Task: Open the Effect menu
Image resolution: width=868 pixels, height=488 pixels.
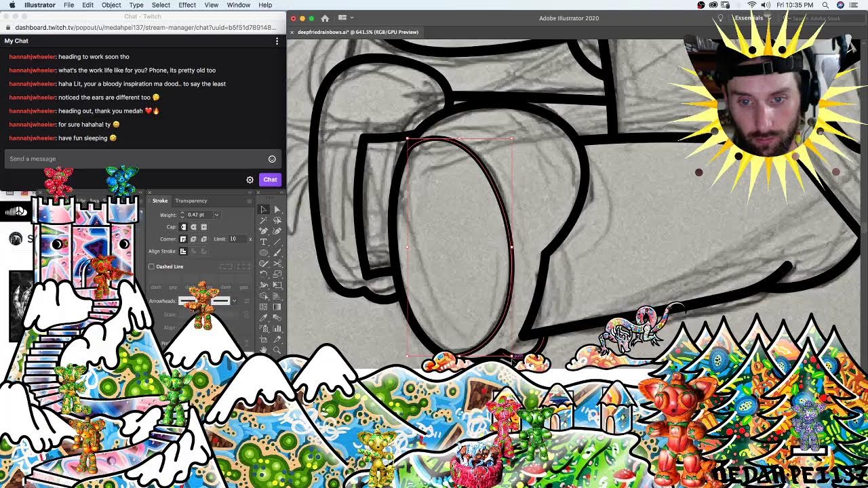Action: 187,5
